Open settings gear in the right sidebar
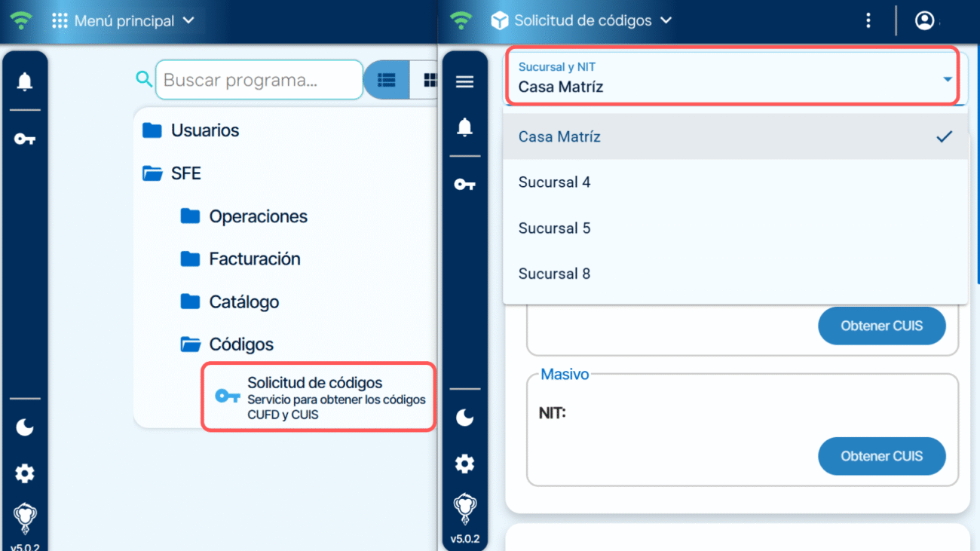Screen dimensions: 980x551 [x=464, y=464]
